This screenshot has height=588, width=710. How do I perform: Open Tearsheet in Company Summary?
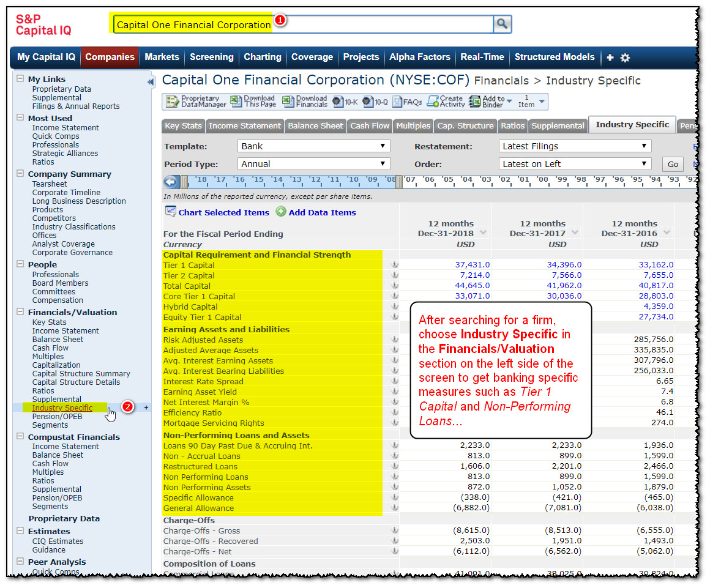[50, 184]
